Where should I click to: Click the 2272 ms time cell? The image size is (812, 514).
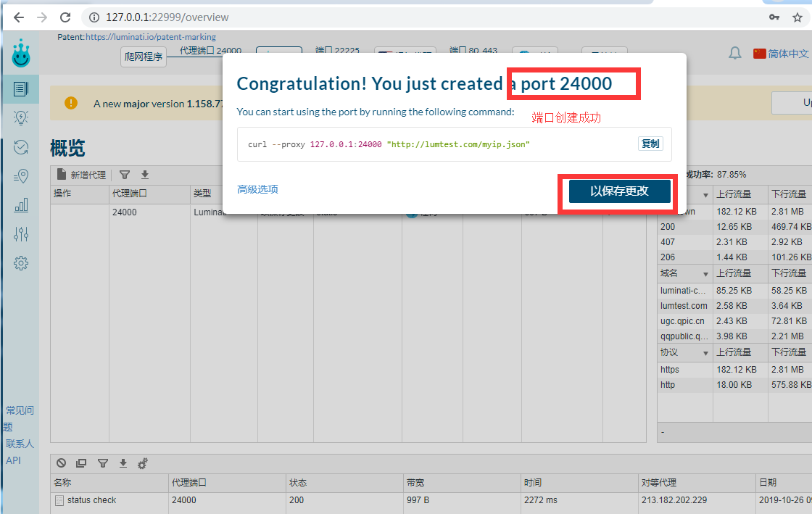click(x=541, y=500)
